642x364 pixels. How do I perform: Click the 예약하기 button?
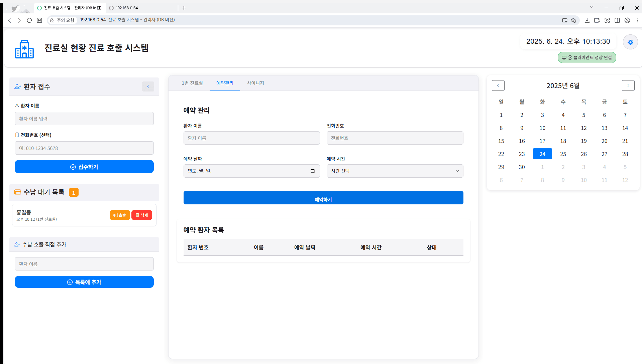323,198
